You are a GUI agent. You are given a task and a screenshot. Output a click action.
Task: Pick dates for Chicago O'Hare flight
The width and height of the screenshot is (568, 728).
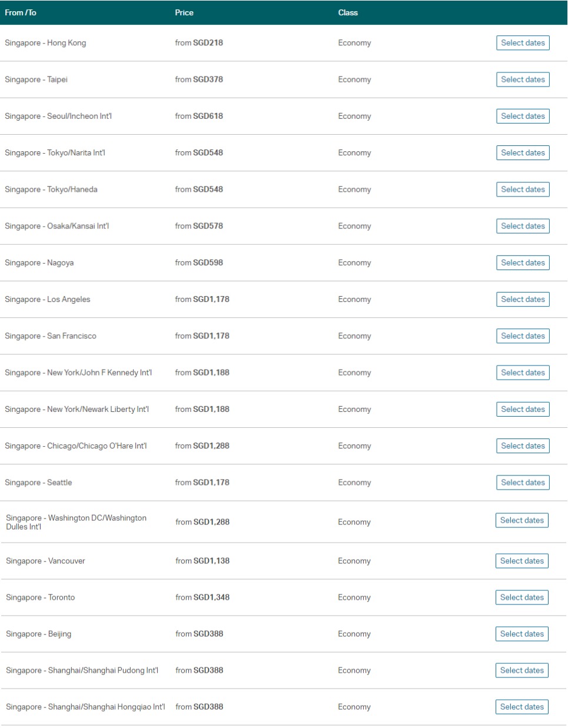(x=523, y=446)
